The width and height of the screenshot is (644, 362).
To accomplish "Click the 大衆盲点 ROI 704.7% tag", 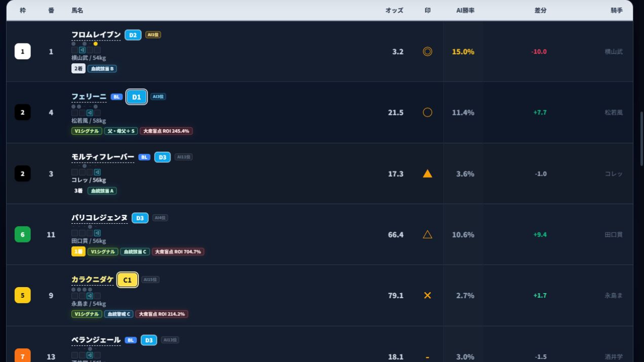I will [178, 252].
